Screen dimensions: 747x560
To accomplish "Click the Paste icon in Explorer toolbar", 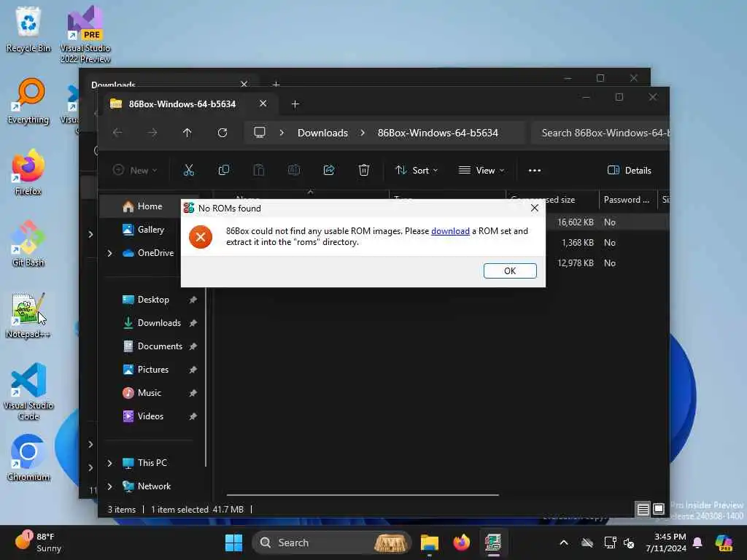I will 259,170.
